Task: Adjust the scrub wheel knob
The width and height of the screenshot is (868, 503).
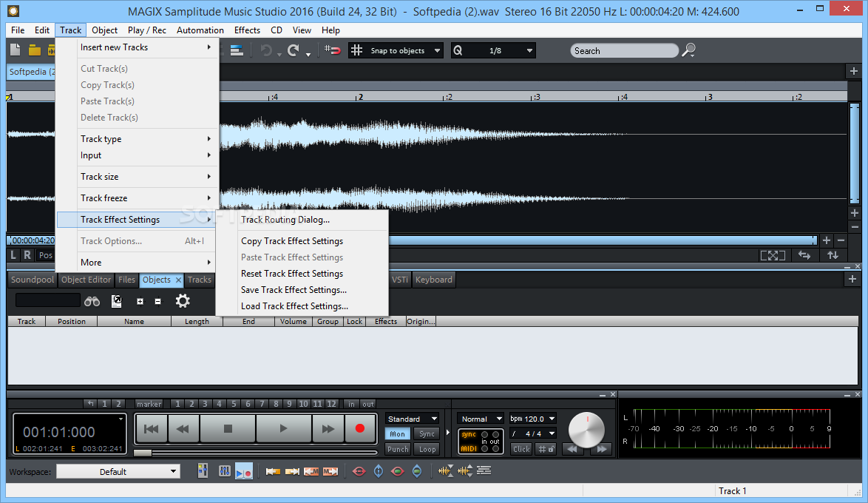Action: tap(587, 429)
